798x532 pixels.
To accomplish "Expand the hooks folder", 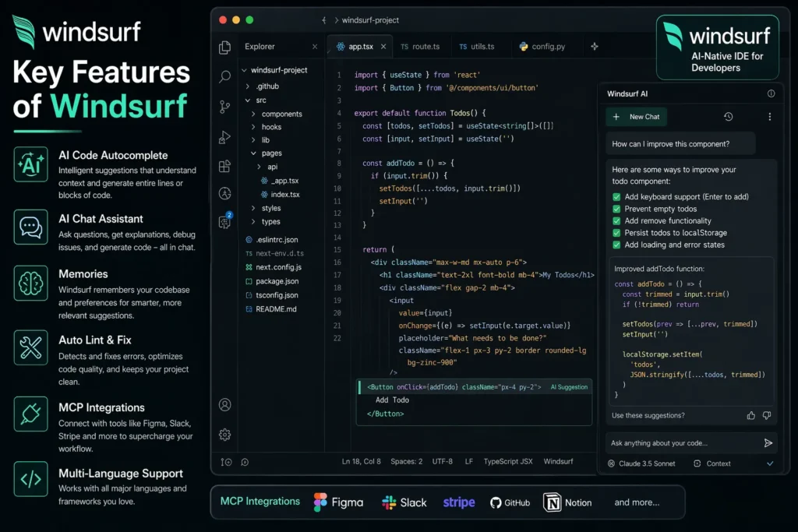I will [253, 127].
